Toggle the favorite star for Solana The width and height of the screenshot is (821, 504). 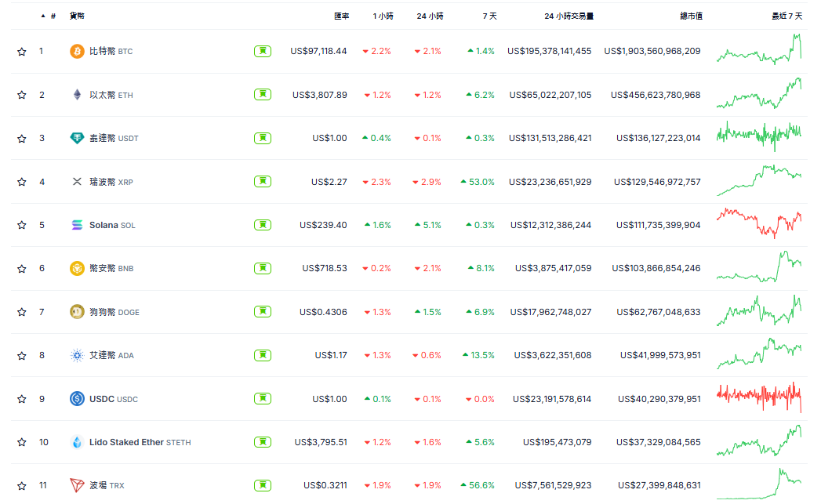pos(22,225)
